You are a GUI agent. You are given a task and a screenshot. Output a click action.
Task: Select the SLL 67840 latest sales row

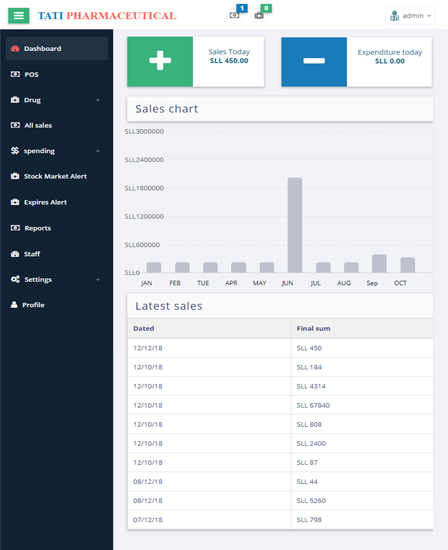(x=280, y=405)
